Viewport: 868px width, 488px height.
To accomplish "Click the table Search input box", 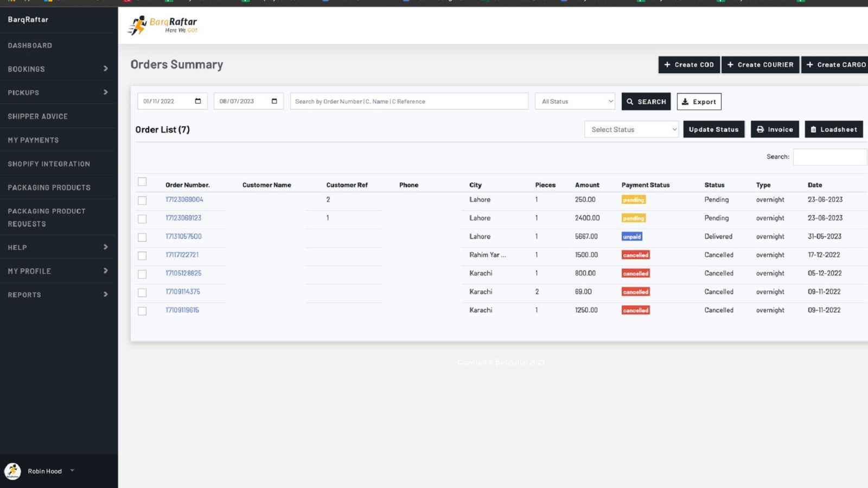I will pos(830,157).
